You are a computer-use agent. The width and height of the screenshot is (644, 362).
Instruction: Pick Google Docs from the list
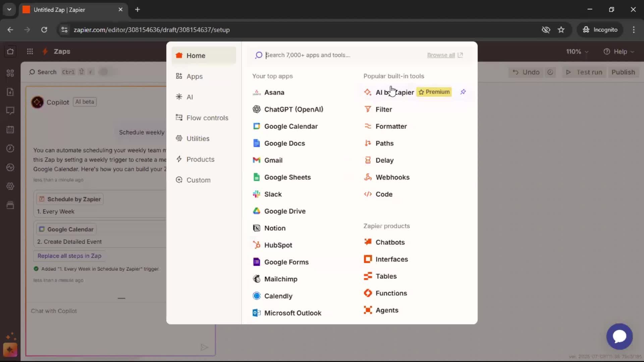click(279, 143)
